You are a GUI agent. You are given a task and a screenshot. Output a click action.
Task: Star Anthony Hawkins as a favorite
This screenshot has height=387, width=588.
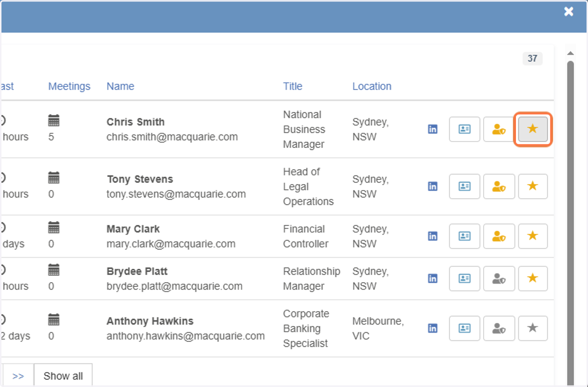(533, 328)
